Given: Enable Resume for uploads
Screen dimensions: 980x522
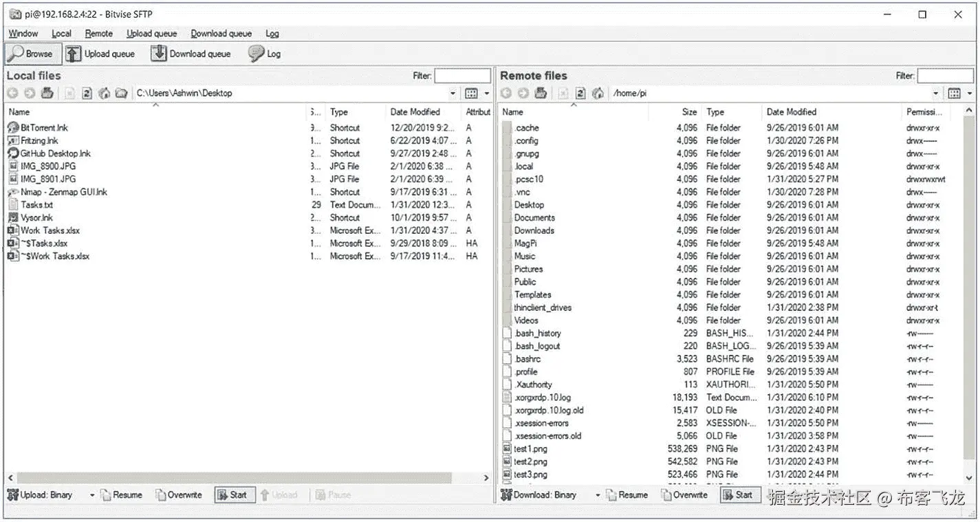Looking at the screenshot, I should 122,494.
